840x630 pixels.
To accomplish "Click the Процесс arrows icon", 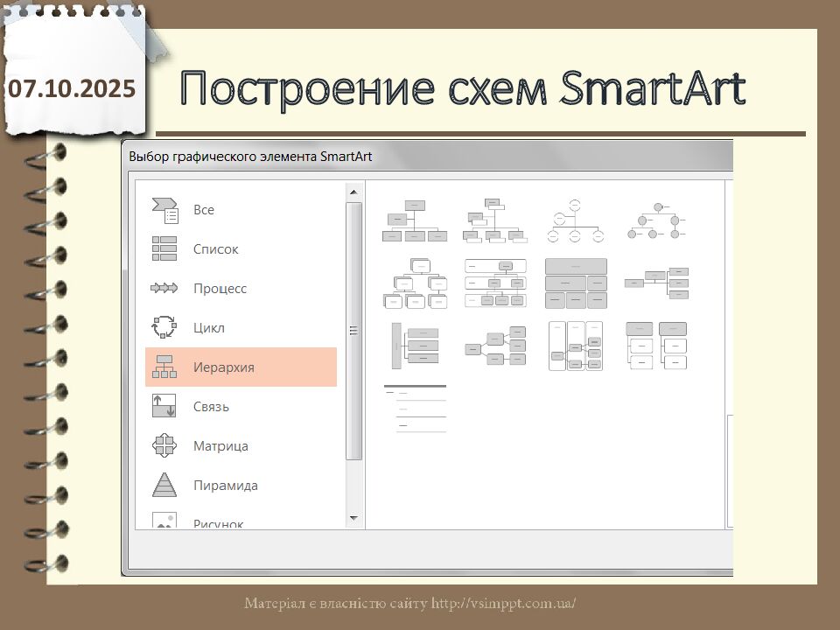I will (x=164, y=288).
